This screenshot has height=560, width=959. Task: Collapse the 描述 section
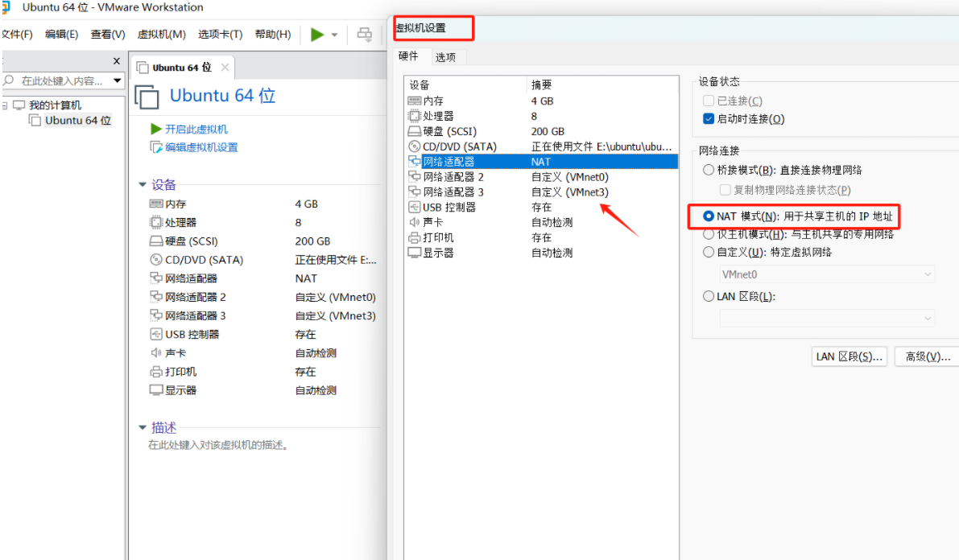[143, 427]
